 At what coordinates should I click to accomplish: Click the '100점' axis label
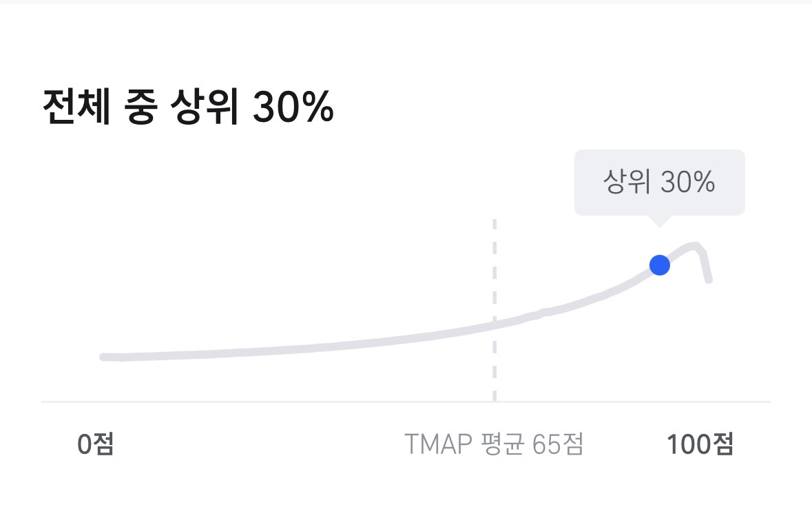click(x=700, y=445)
